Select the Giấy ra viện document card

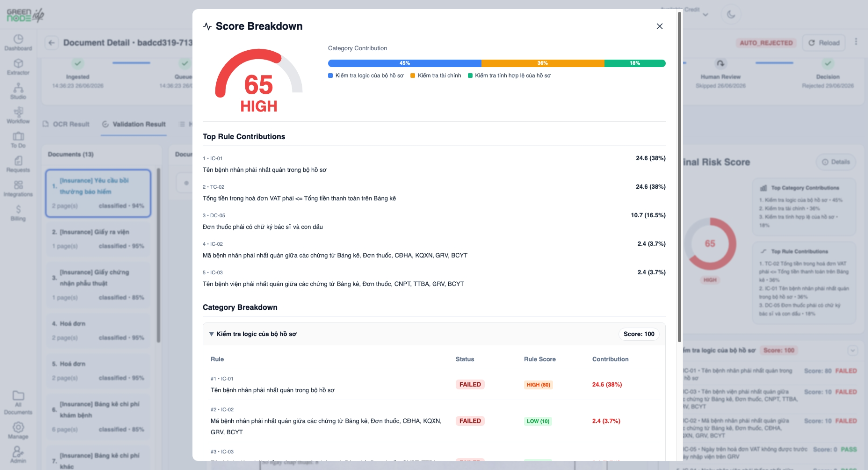(x=98, y=239)
